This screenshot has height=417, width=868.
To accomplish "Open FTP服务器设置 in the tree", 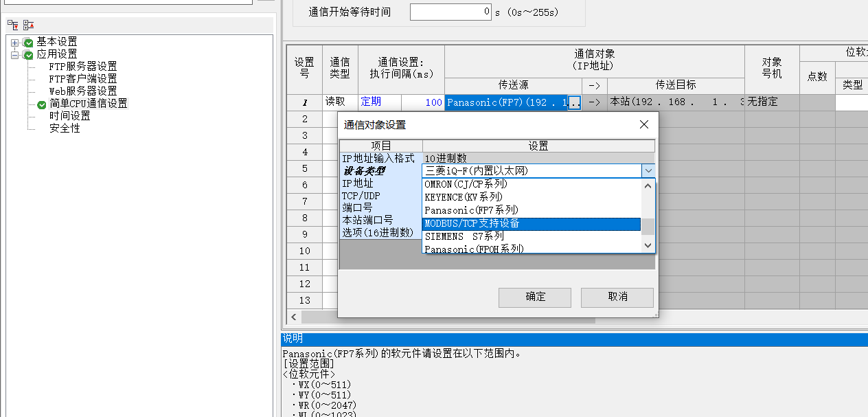I will [82, 67].
